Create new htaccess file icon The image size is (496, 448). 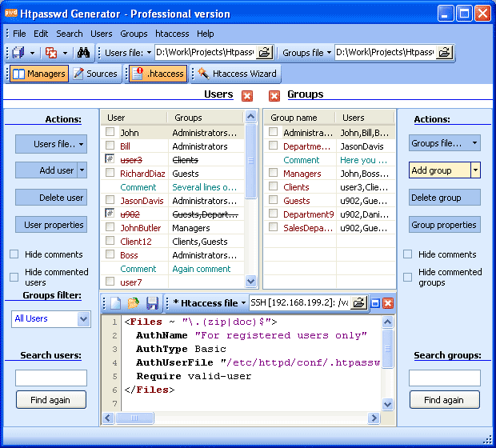click(x=115, y=303)
